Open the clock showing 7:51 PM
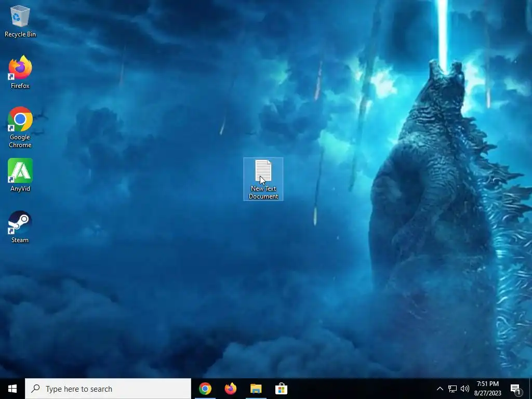Screen dimensions: 532x399 click(x=487, y=389)
